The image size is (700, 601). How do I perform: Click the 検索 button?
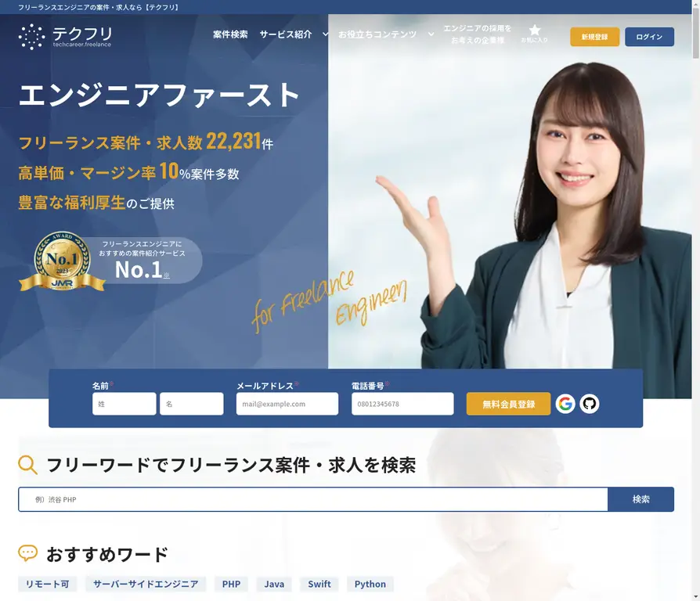tap(640, 499)
